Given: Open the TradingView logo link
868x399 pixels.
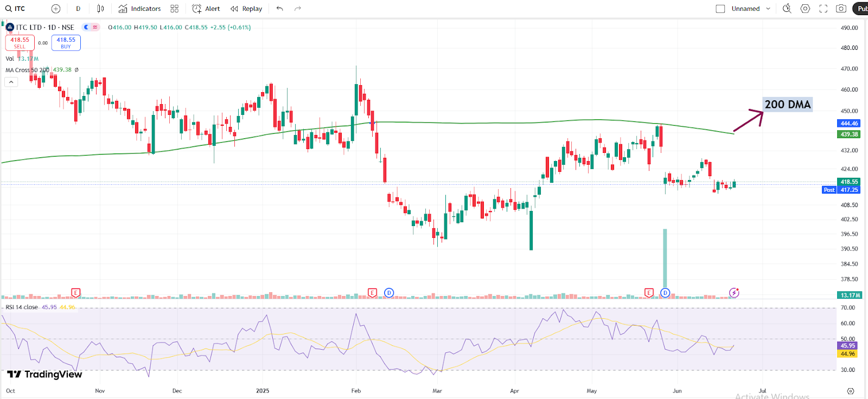Looking at the screenshot, I should point(44,374).
